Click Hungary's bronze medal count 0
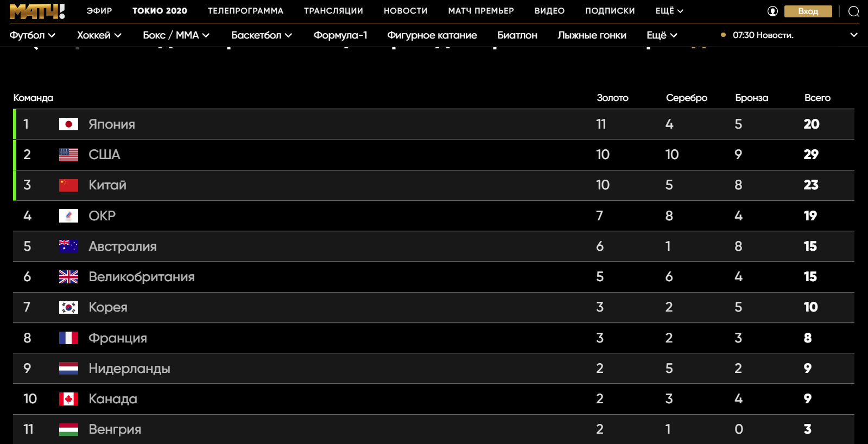The image size is (868, 444). (x=739, y=429)
